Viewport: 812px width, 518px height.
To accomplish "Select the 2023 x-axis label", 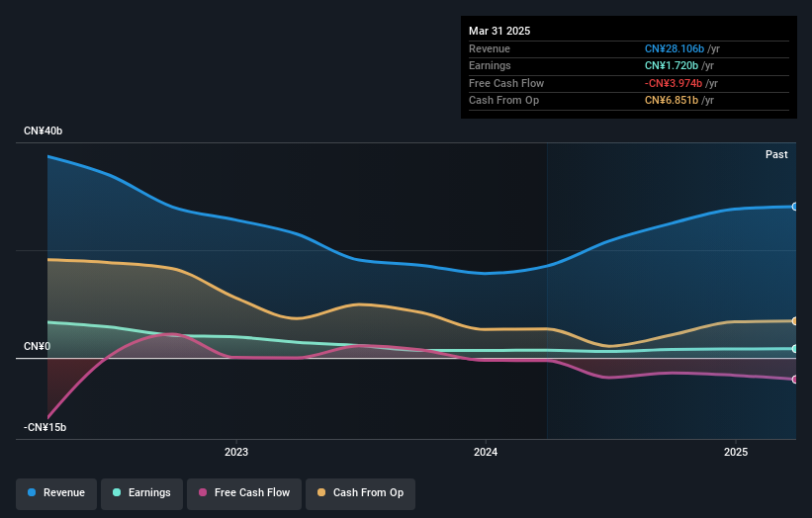I will pyautogui.click(x=236, y=452).
